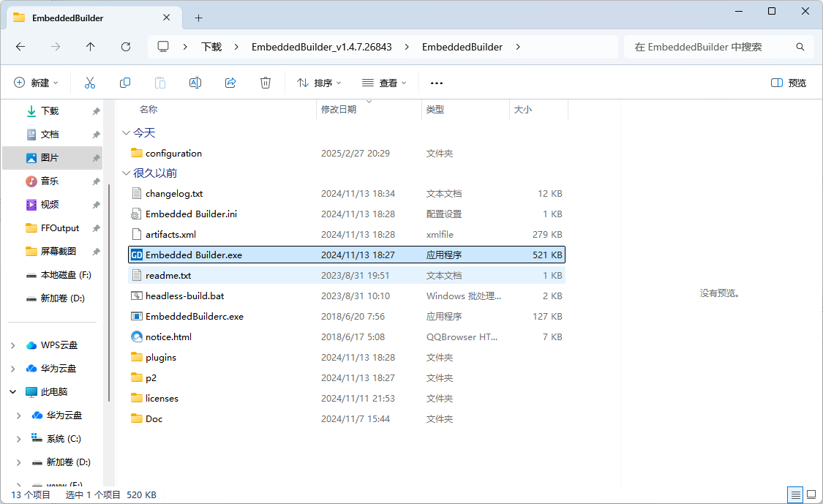Viewport: 823px width, 504px height.
Task: Collapse the 今天 group header
Action: click(125, 133)
